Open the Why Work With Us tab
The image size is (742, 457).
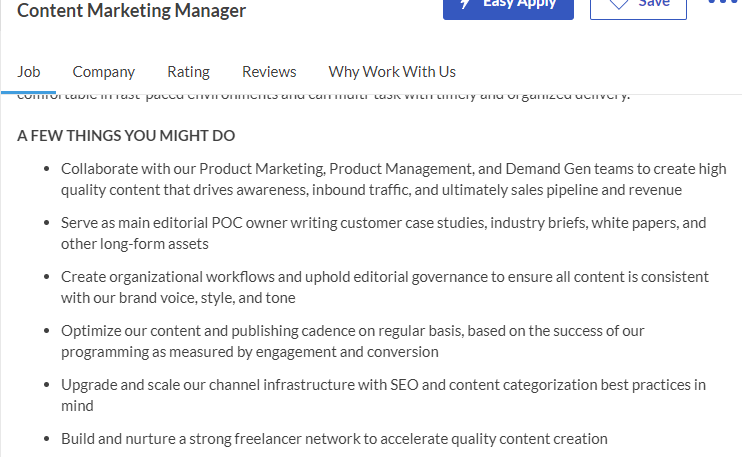(392, 72)
